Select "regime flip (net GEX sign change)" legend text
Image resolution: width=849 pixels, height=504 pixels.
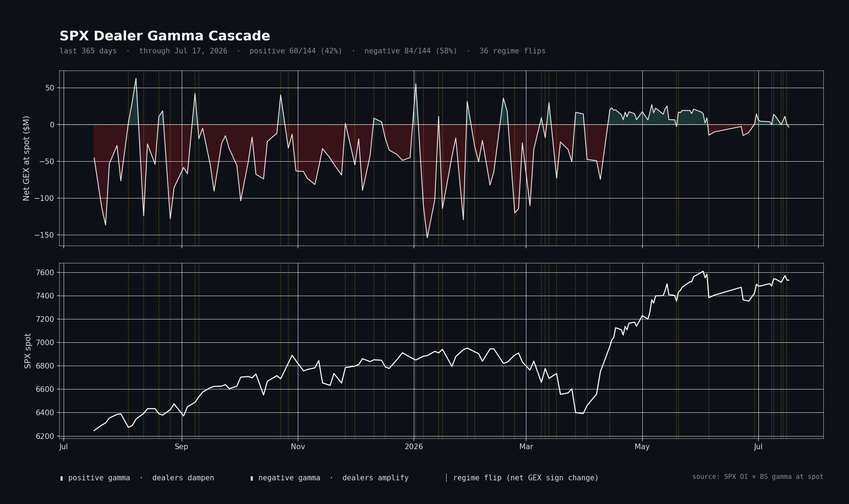[x=526, y=478]
